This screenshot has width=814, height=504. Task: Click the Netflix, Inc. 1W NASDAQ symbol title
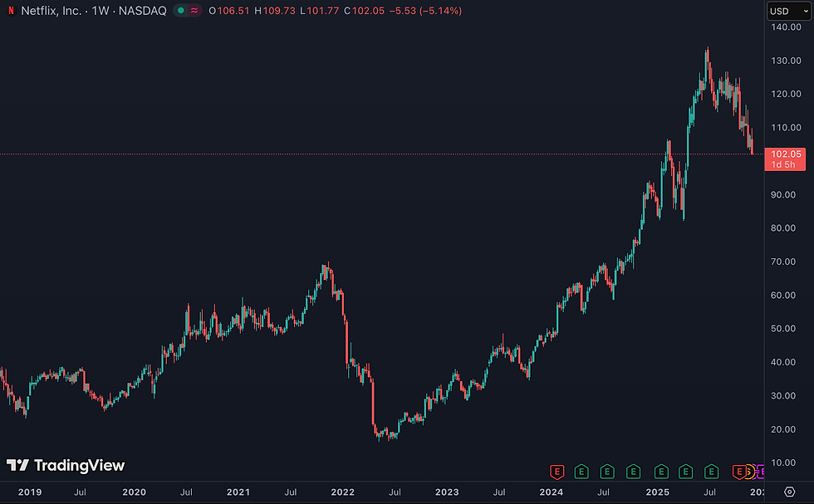[x=93, y=11]
